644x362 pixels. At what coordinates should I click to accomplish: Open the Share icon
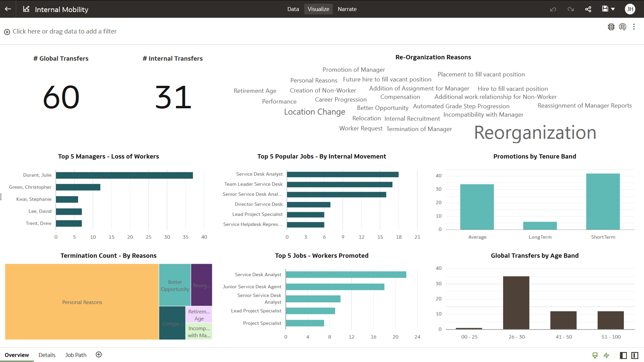tap(588, 9)
